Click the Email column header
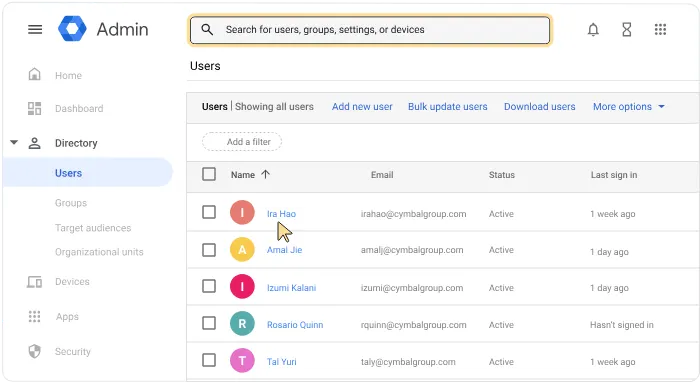The height and width of the screenshot is (390, 700). point(382,175)
